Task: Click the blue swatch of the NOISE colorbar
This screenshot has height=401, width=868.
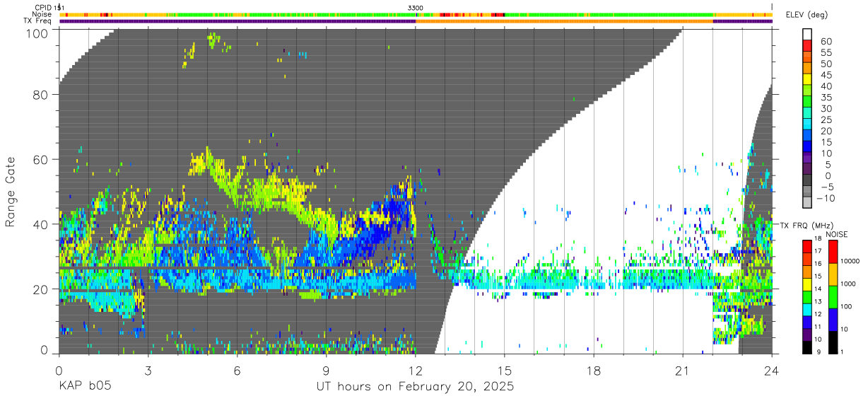Action: click(x=833, y=320)
